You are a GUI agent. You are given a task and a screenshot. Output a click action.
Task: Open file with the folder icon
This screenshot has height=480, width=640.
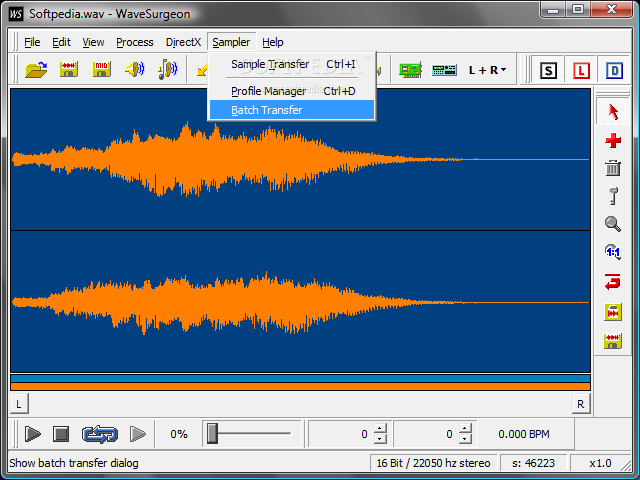[x=36, y=70]
